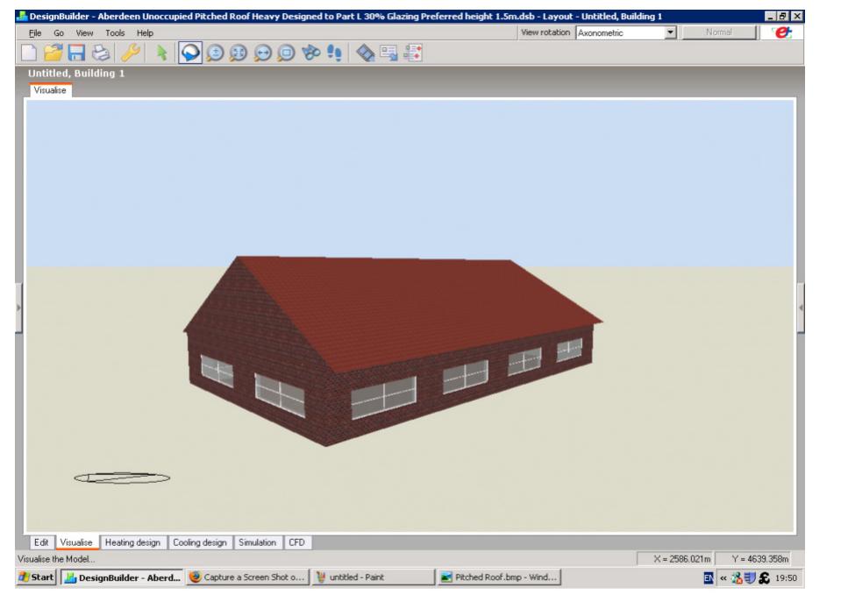The height and width of the screenshot is (616, 841).
Task: Select the zoom window magnifier tool
Action: point(287,53)
